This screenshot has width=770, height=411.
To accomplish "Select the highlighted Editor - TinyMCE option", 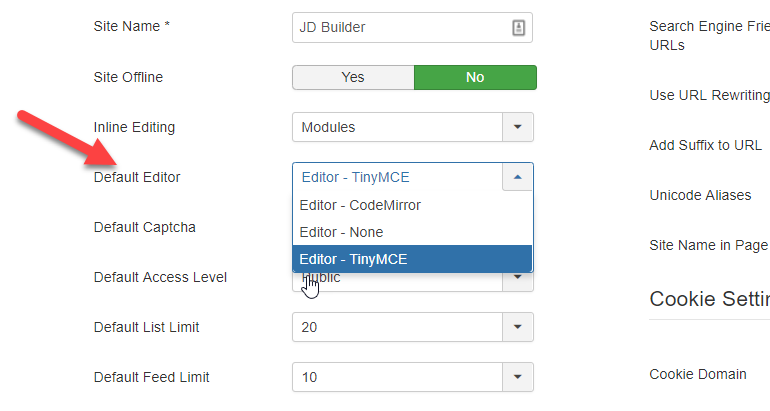I will pyautogui.click(x=412, y=259).
